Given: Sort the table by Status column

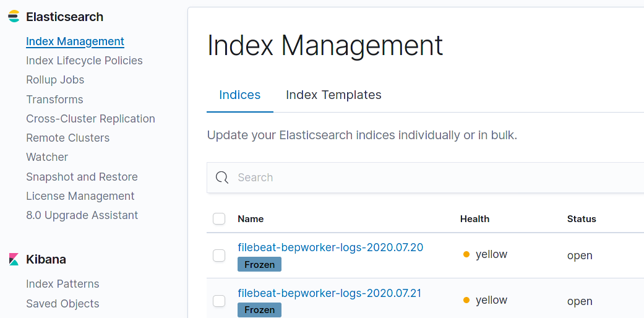Looking at the screenshot, I should tap(582, 219).
